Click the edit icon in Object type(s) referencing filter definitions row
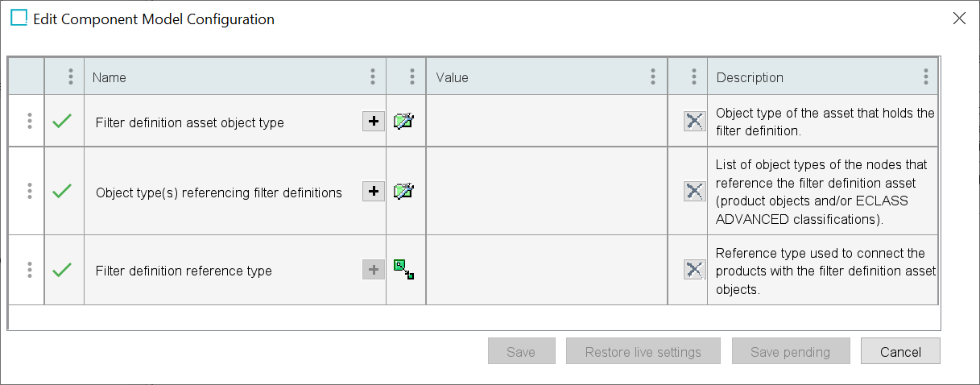 pyautogui.click(x=403, y=192)
